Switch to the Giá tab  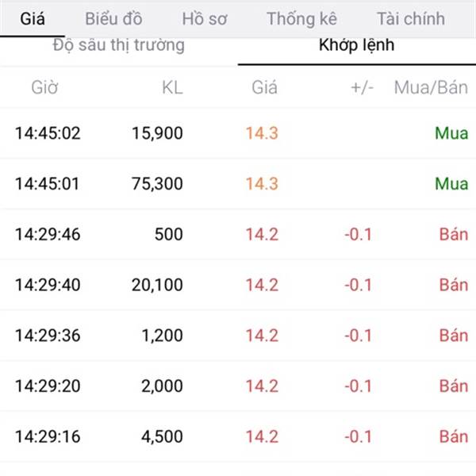pyautogui.click(x=33, y=18)
